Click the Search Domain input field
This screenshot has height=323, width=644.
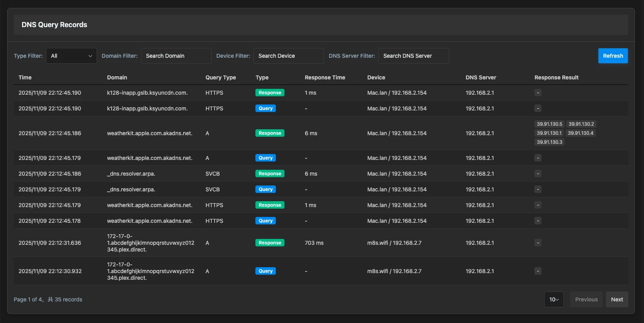coord(176,56)
